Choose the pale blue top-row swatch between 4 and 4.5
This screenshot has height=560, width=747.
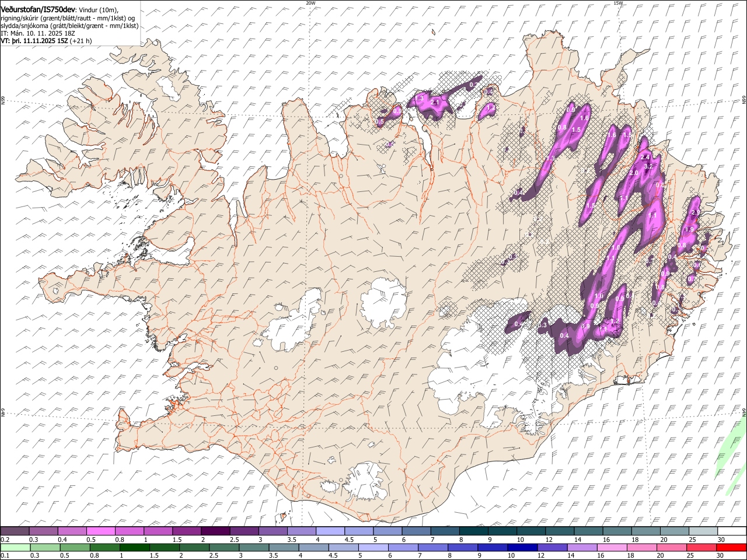329,531
